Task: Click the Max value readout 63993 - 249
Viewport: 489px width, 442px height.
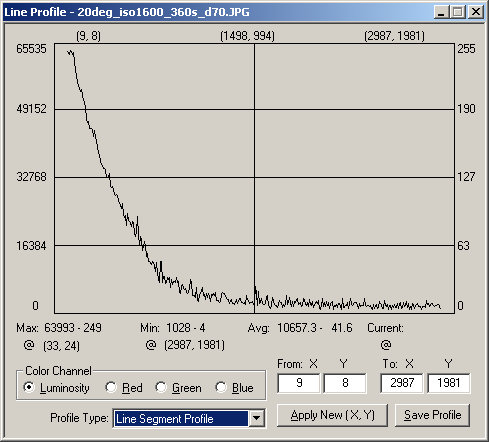Action: click(x=73, y=328)
